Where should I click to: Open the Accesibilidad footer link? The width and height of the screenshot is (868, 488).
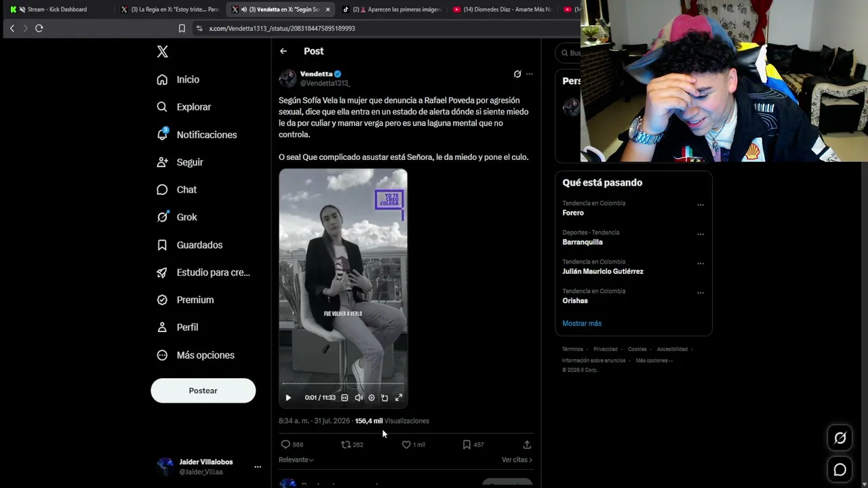[x=672, y=349]
